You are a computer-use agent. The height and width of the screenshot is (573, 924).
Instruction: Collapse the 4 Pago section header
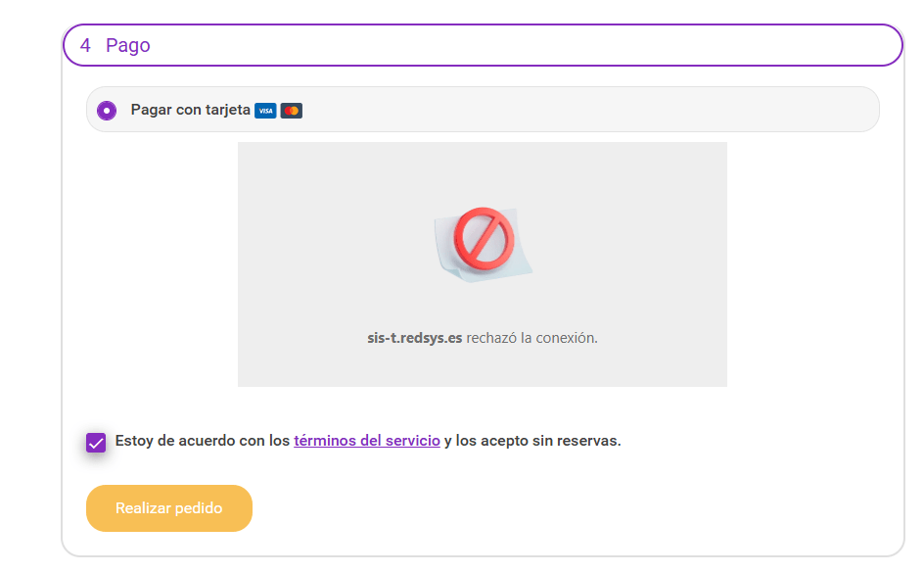(483, 45)
